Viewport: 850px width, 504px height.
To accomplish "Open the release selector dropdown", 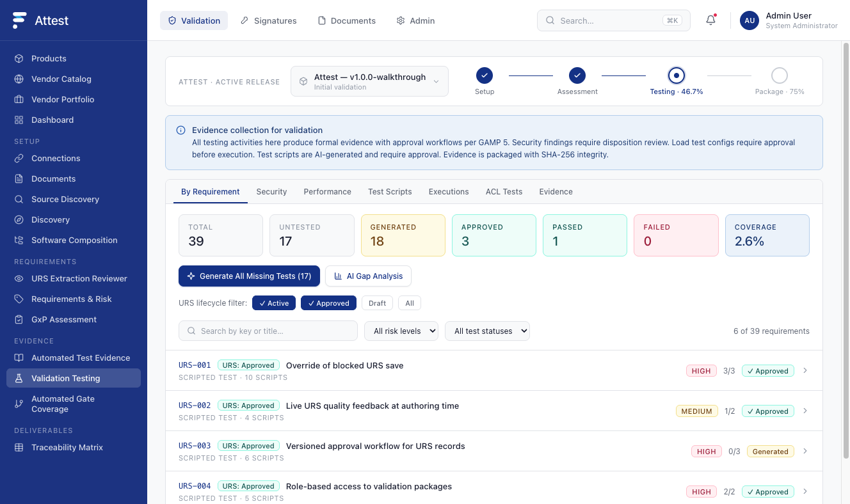I will pyautogui.click(x=369, y=81).
